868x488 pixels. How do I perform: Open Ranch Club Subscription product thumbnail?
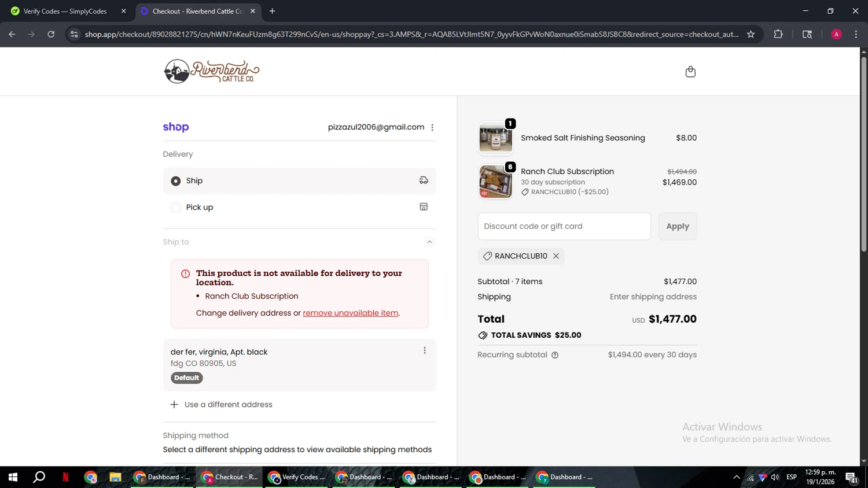click(496, 182)
